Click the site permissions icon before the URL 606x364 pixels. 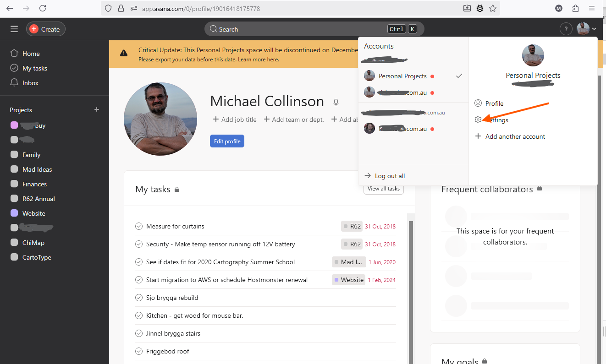coord(134,8)
